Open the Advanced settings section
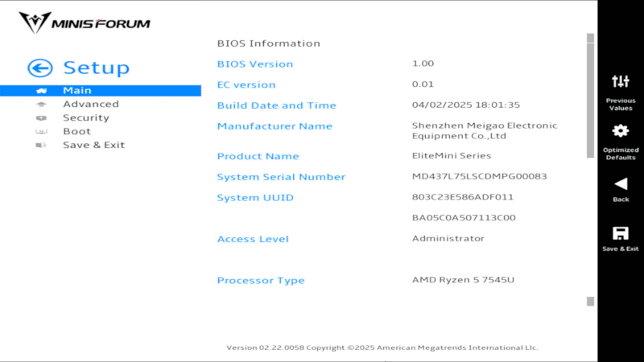The image size is (644, 362). tap(91, 104)
